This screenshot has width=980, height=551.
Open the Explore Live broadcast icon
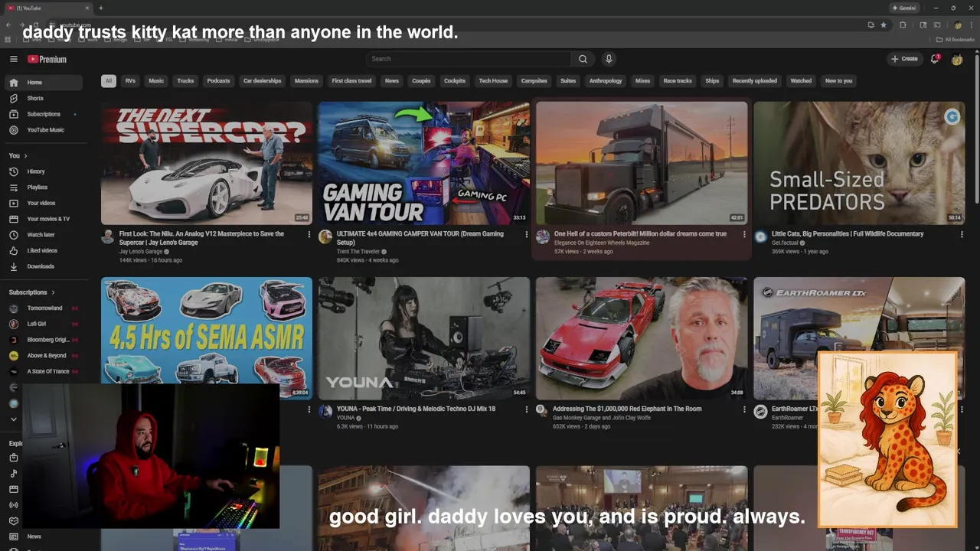pyautogui.click(x=13, y=505)
